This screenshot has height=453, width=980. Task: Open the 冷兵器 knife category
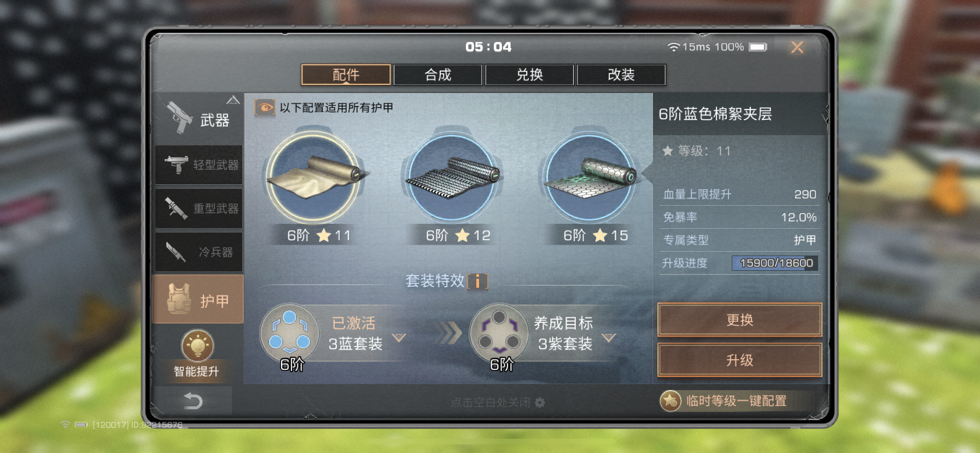[x=199, y=252]
